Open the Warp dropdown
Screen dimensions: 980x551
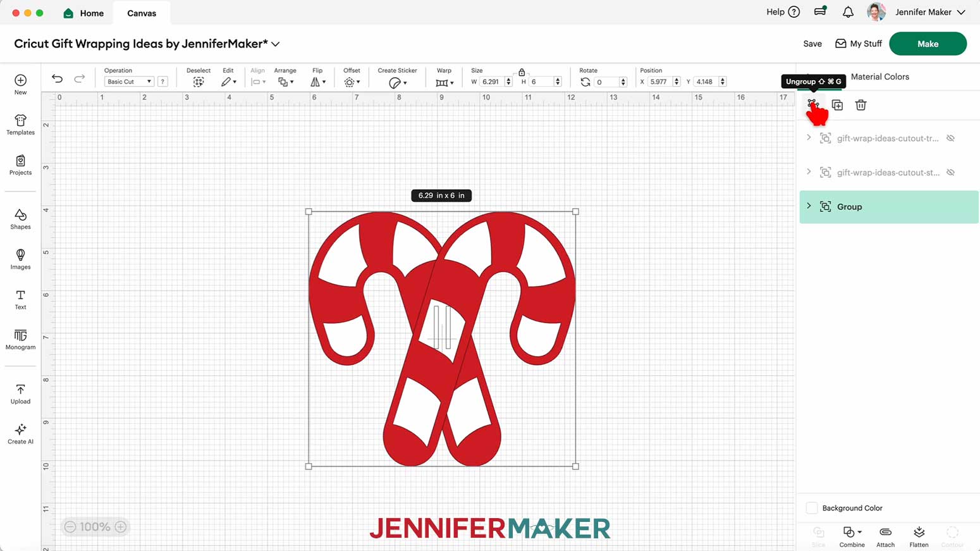click(x=444, y=83)
